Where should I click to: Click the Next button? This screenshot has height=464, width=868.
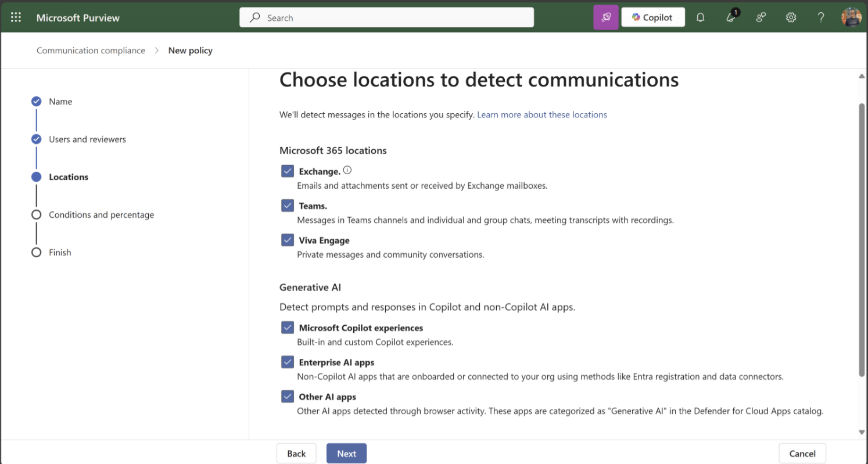tap(346, 454)
